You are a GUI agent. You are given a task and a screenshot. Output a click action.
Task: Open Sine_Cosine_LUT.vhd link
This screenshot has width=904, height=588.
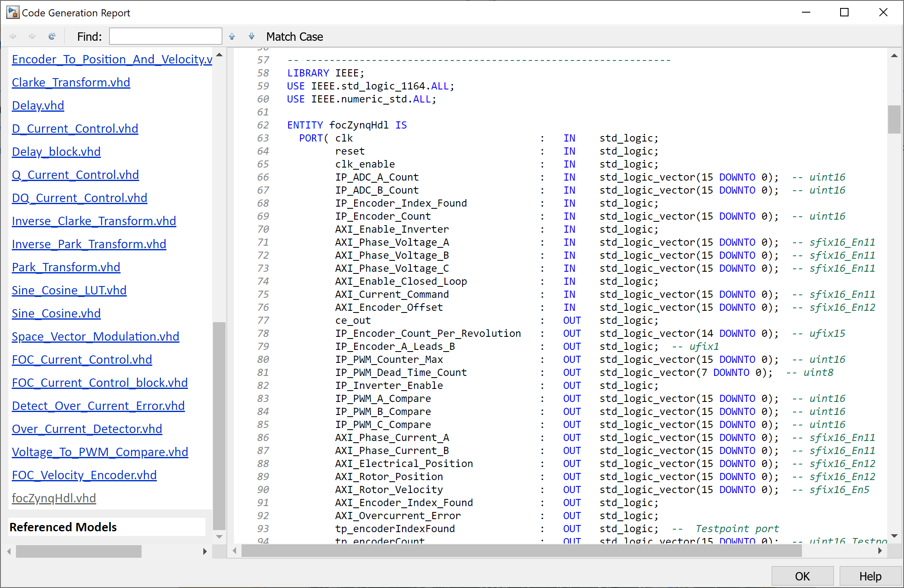click(69, 290)
